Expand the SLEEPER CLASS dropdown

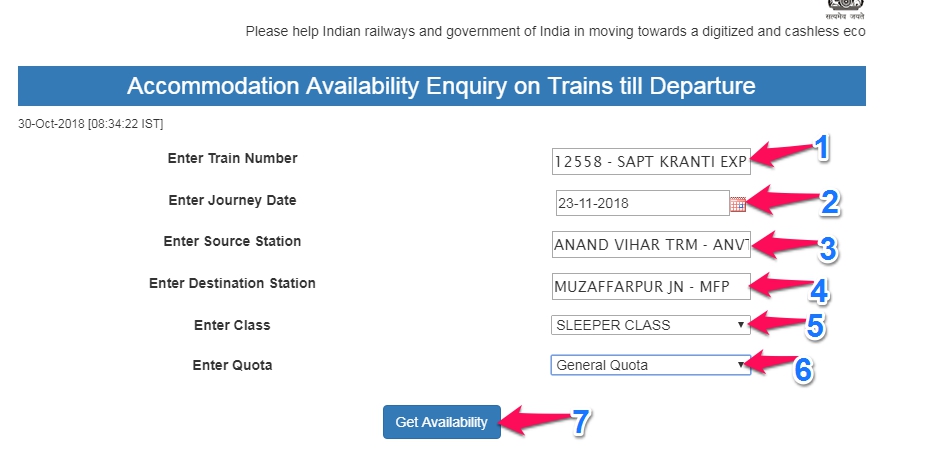(650, 325)
